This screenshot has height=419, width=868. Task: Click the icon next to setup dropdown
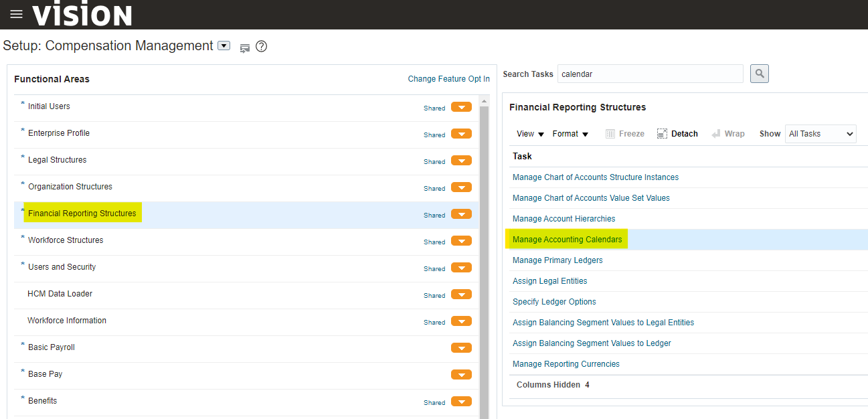(245, 48)
